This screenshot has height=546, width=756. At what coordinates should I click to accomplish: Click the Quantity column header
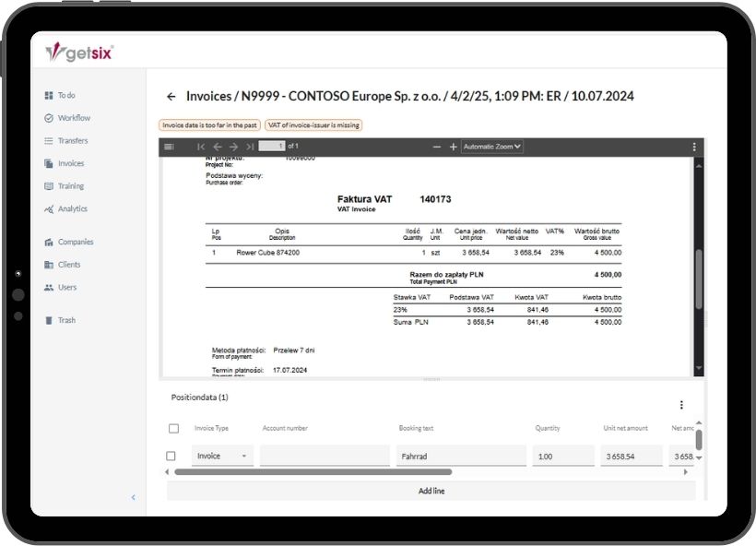548,428
